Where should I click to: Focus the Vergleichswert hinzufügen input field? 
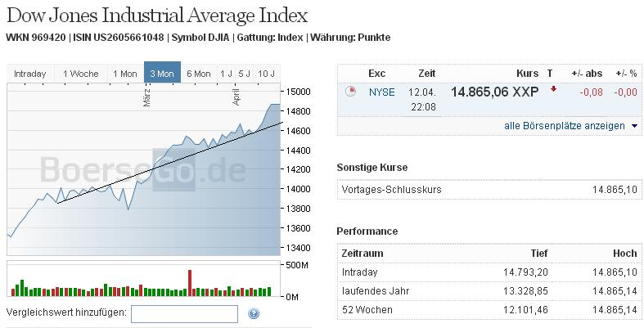[184, 314]
